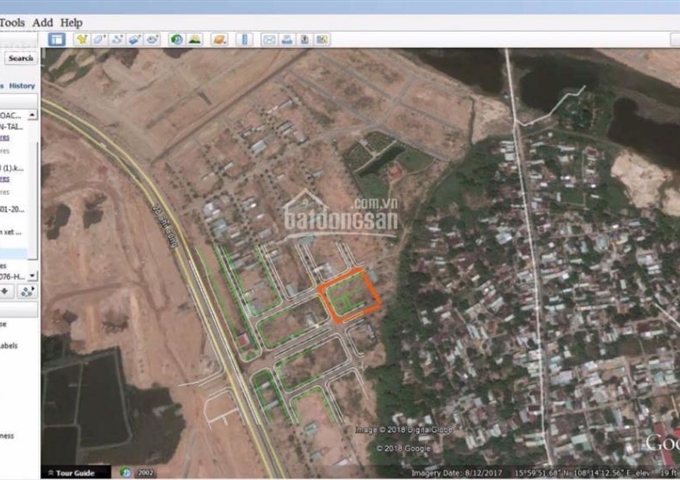Add an image overlay from toolbar
Image resolution: width=680 pixels, height=480 pixels.
coord(135,39)
